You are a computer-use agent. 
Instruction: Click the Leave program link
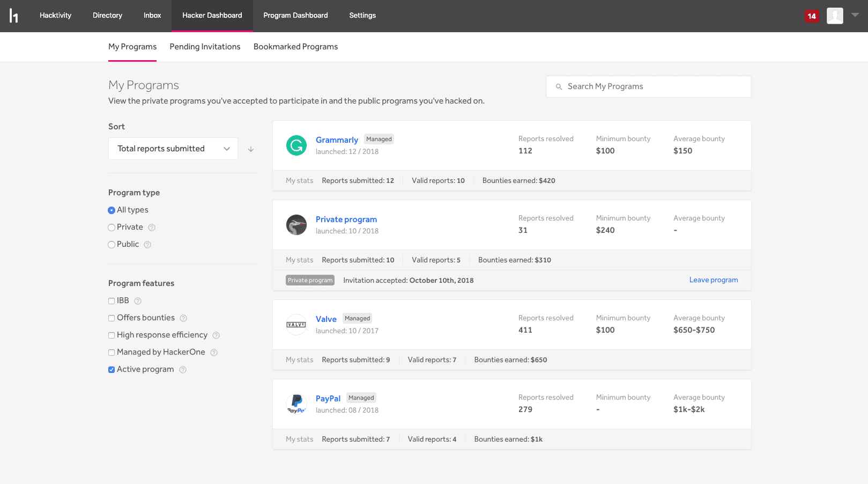713,280
